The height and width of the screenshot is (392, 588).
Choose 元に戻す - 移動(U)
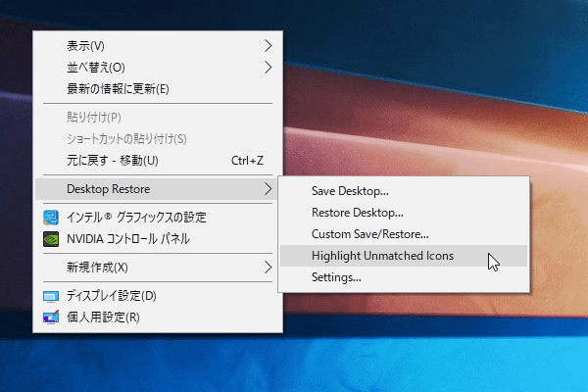pyautogui.click(x=158, y=161)
